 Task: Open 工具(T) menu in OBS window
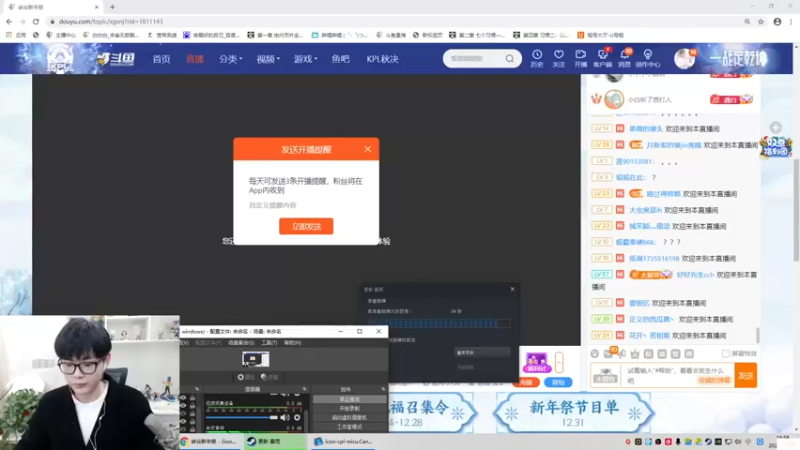point(268,343)
